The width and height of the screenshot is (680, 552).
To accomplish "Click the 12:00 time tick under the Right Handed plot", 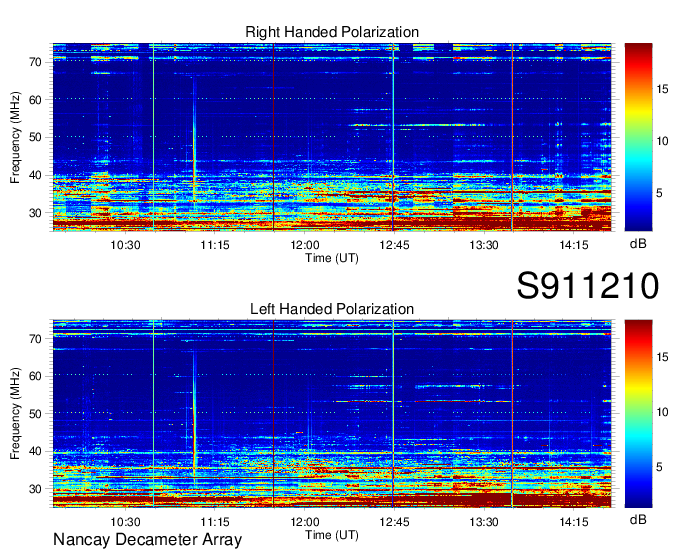I will point(304,245).
